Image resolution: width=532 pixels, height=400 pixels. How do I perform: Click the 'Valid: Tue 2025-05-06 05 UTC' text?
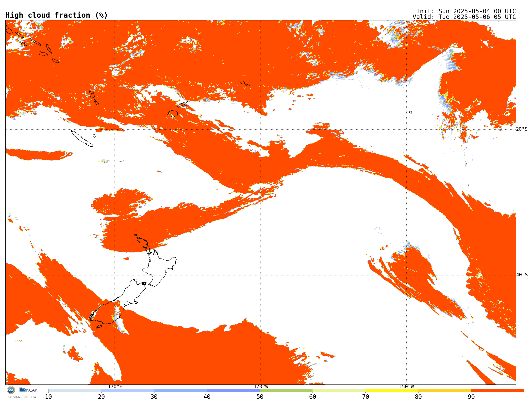(464, 17)
